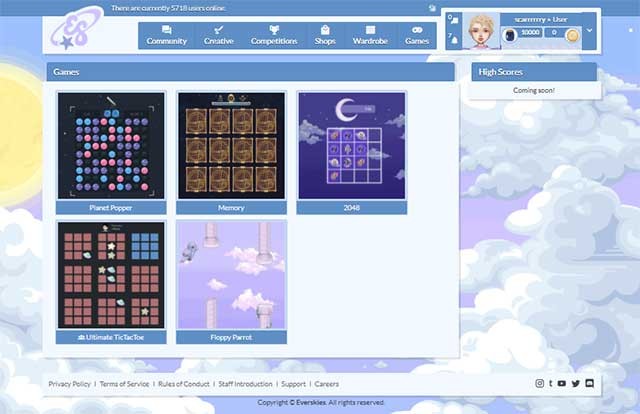Open messages chat bubble icon

click(x=453, y=20)
